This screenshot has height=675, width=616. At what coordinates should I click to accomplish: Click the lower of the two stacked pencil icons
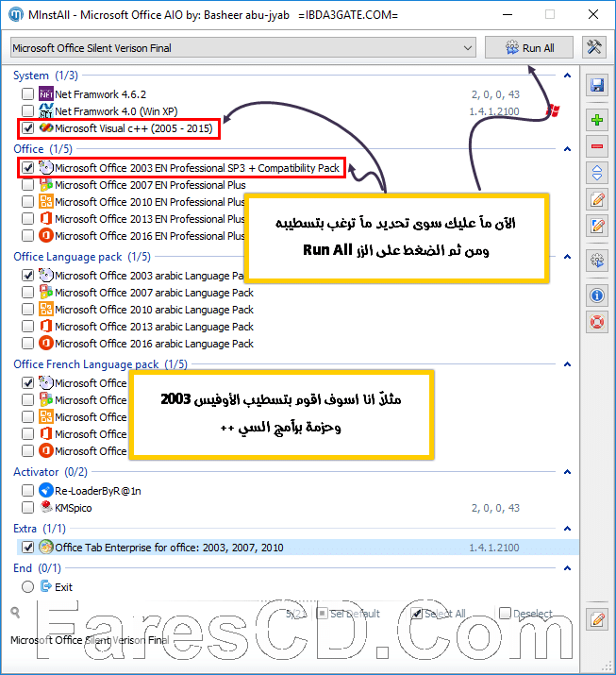point(596,226)
